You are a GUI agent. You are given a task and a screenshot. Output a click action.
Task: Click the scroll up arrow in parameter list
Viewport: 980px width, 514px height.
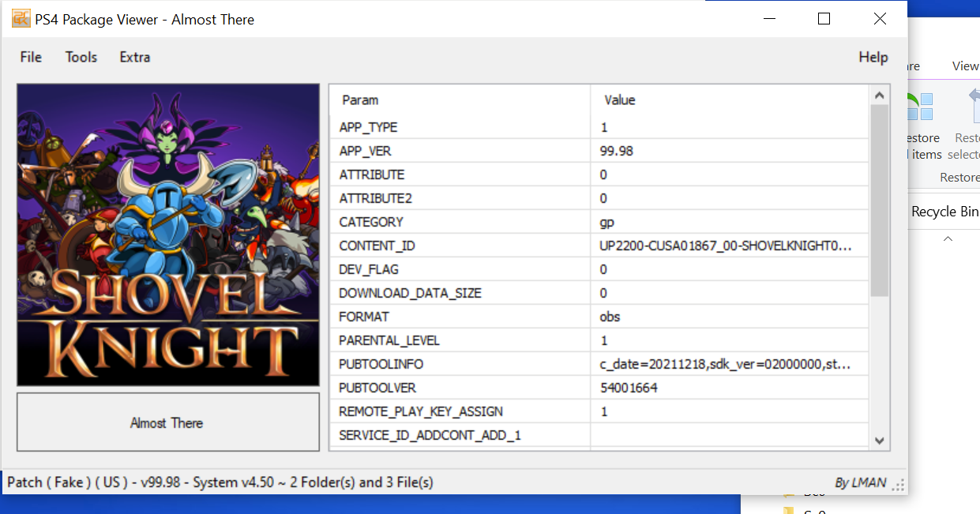879,96
